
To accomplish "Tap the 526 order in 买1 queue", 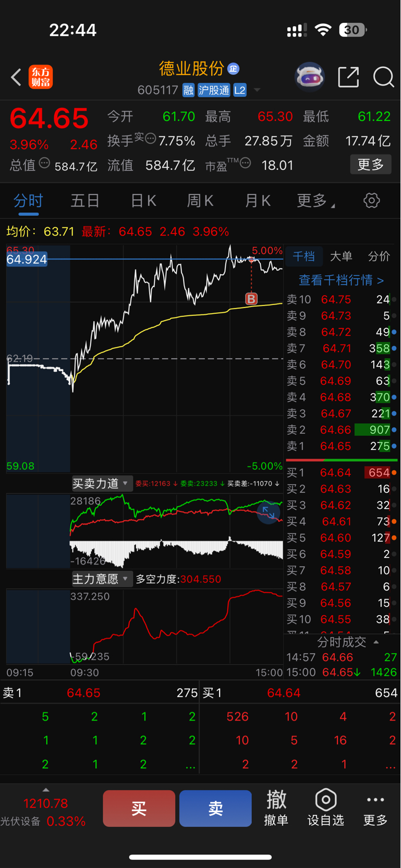I will [x=237, y=717].
